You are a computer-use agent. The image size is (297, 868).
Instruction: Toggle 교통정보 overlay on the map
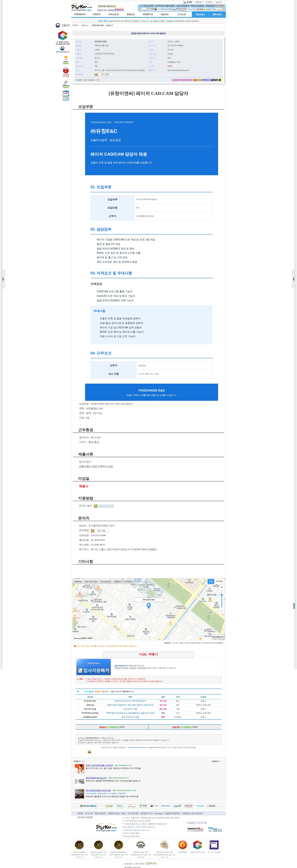[78, 581]
